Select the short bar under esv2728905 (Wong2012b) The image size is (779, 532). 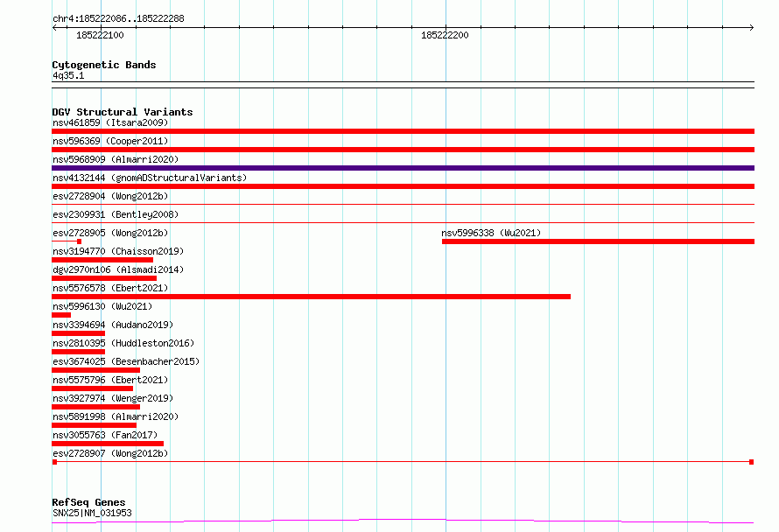point(67,241)
